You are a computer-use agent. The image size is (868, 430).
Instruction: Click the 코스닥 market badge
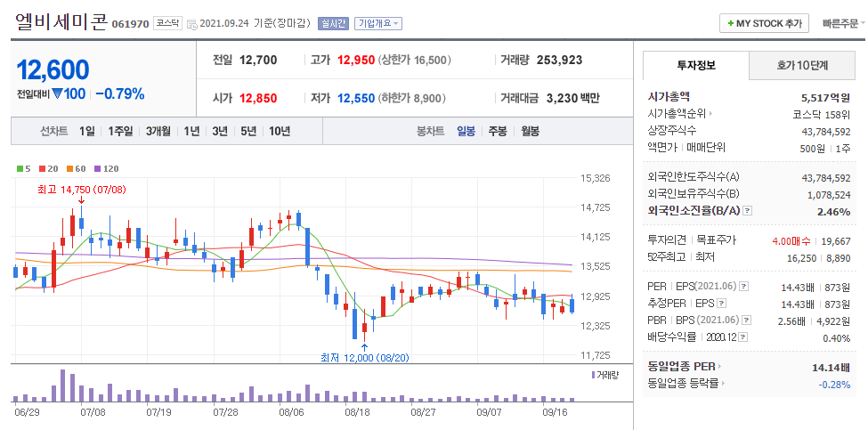coord(167,23)
